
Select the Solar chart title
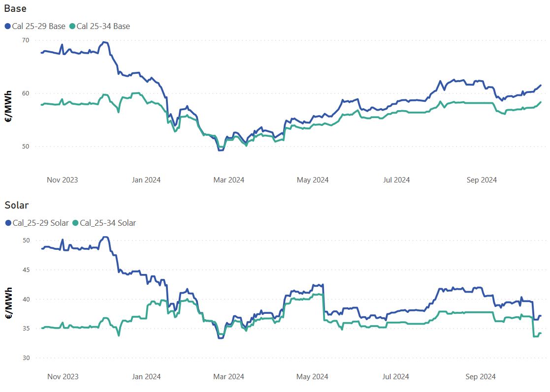coord(17,205)
